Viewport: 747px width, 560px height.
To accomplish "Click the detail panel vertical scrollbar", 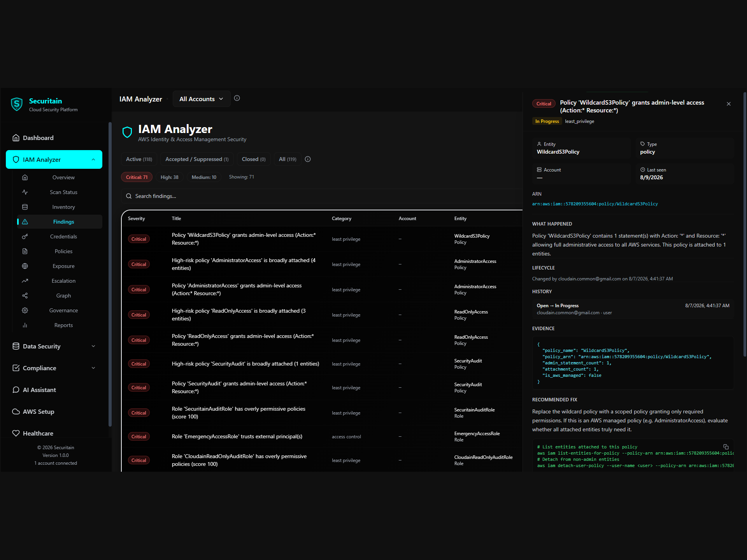I will click(x=745, y=224).
